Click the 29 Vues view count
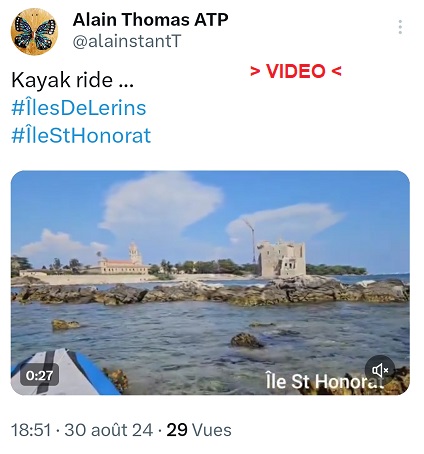The height and width of the screenshot is (454, 424). click(x=199, y=430)
